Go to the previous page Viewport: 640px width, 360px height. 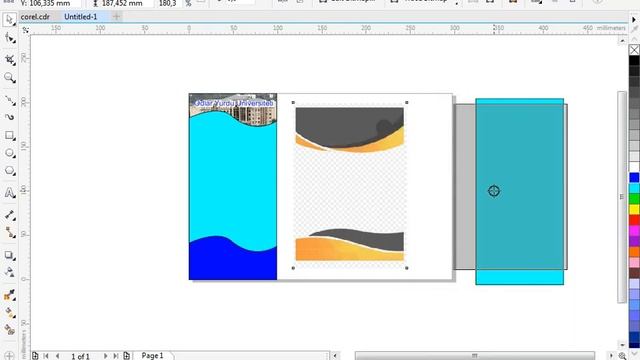point(58,356)
